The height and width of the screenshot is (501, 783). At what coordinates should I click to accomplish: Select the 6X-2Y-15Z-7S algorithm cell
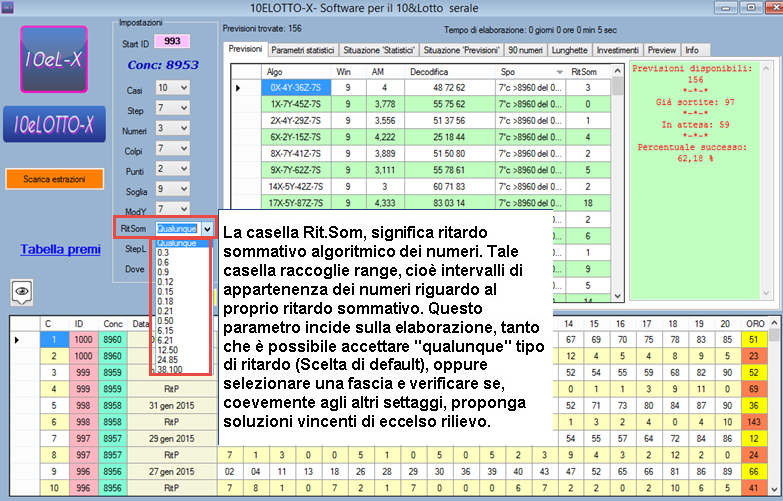296,137
